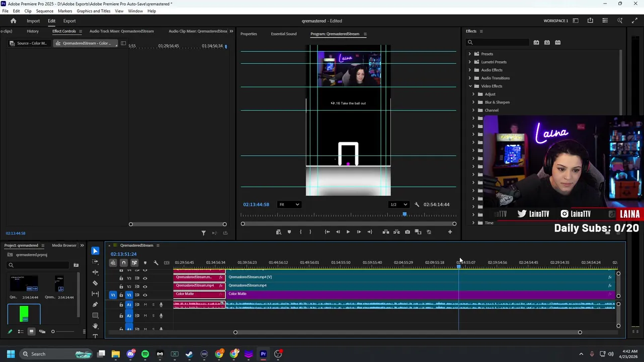The image size is (644, 362).
Task: Open the 1/2 playback resolution dropdown
Action: click(398, 205)
